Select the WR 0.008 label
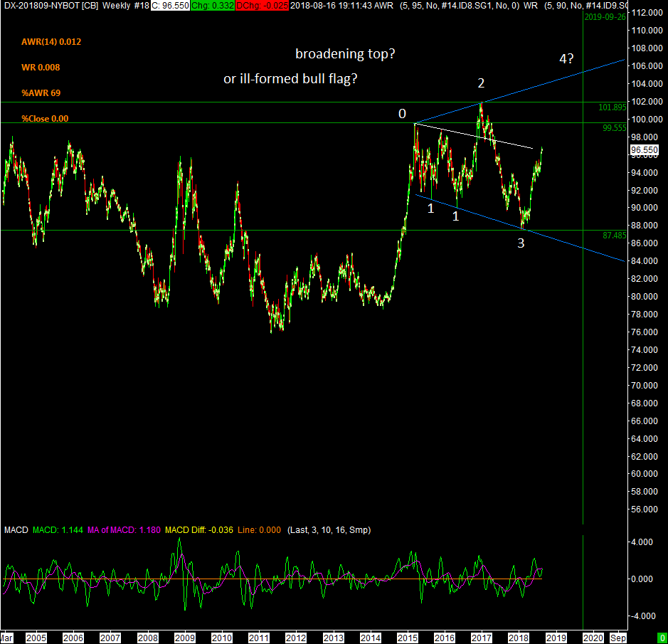Image resolution: width=668 pixels, height=644 pixels. (x=41, y=68)
